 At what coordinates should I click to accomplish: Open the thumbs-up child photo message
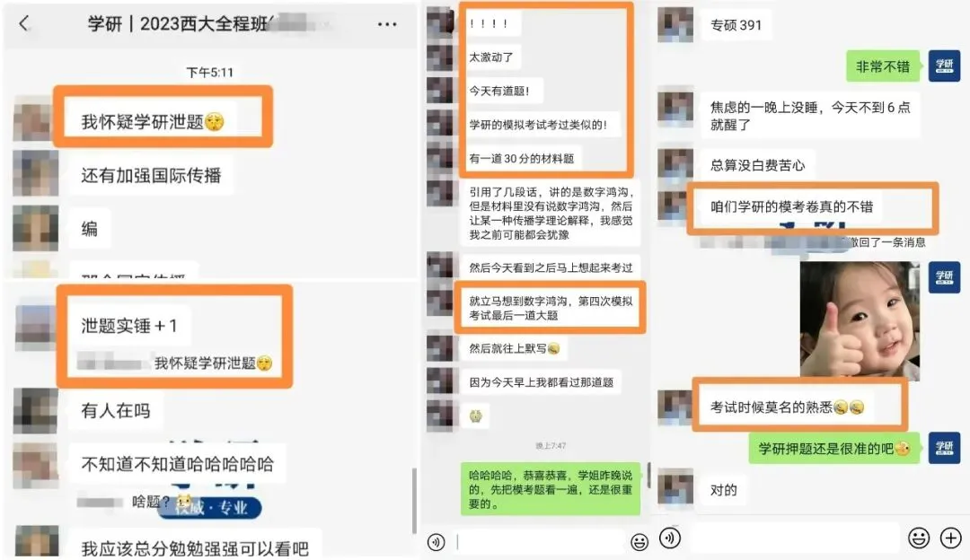(860, 319)
